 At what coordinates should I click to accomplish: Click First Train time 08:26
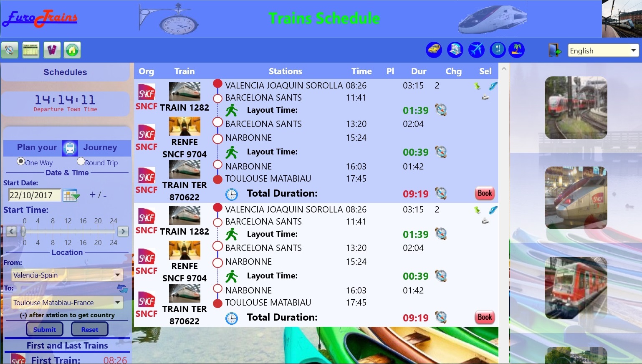(x=115, y=360)
